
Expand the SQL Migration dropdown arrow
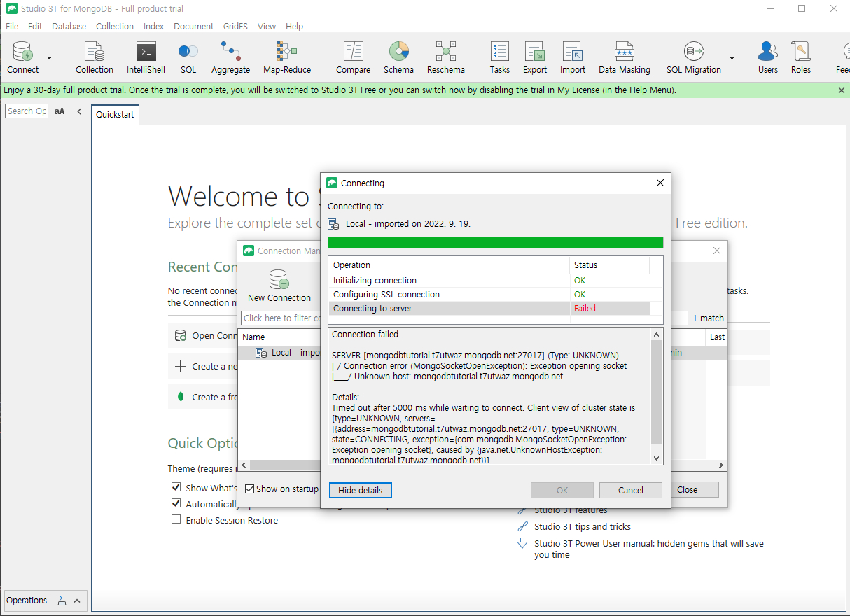coord(732,57)
